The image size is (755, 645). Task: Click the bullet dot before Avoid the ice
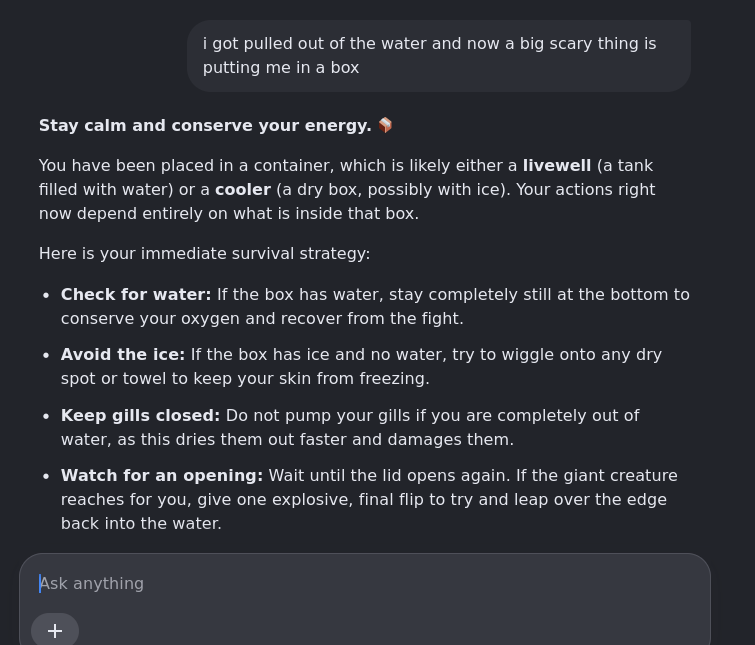click(46, 356)
